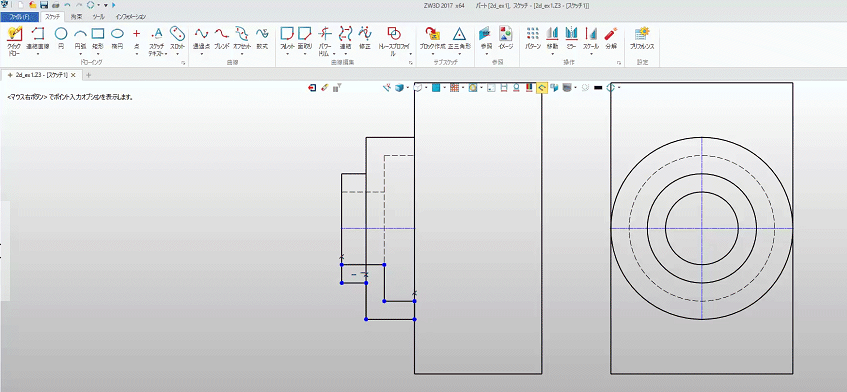Viewport: 847px width, 392px height.
Task: Click the New file icon in quick access
Action: [x=21, y=5]
